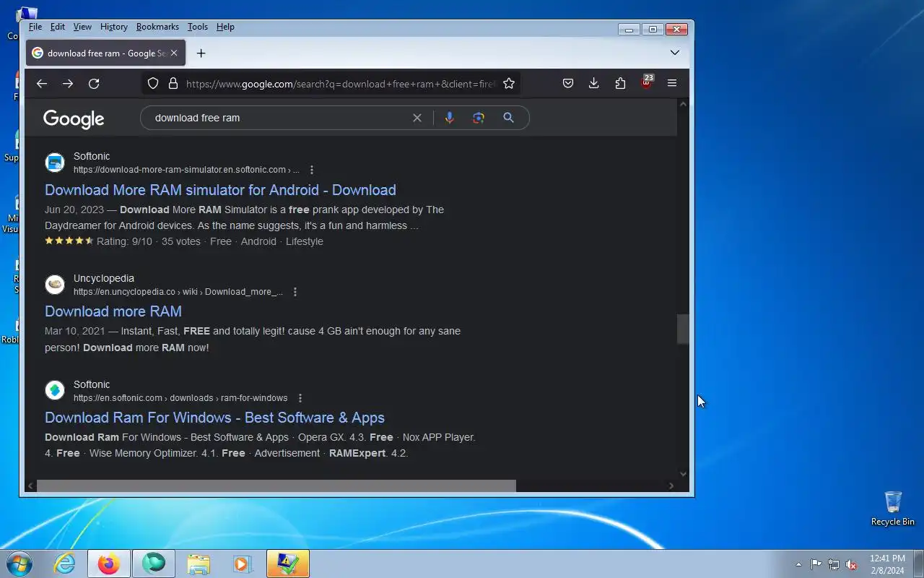Click the scroll right arrow
924x578 pixels.
(x=671, y=486)
